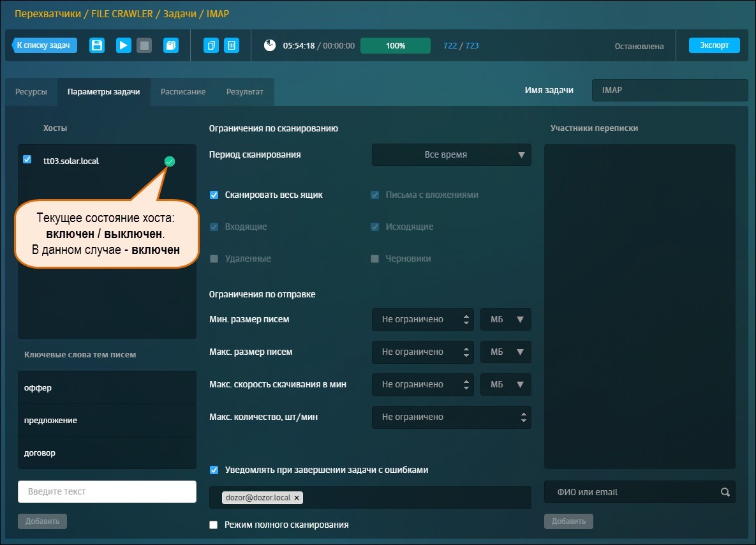Click Перехватчики in breadcrumb

point(48,13)
